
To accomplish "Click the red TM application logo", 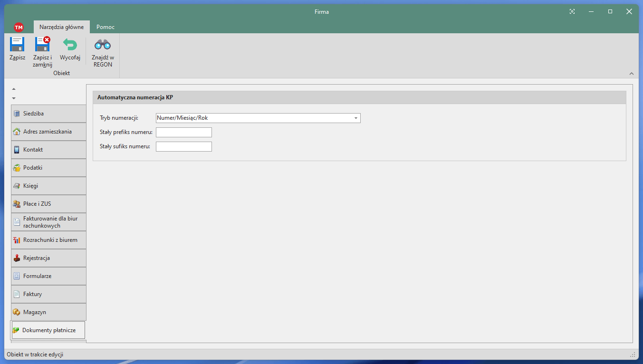I will 19,27.
